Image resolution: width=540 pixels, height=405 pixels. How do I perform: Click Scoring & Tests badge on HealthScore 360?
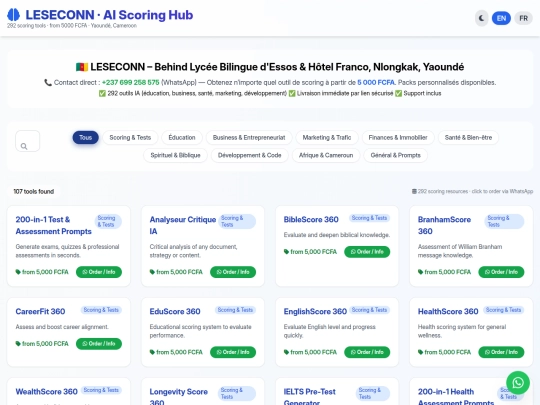tap(503, 310)
